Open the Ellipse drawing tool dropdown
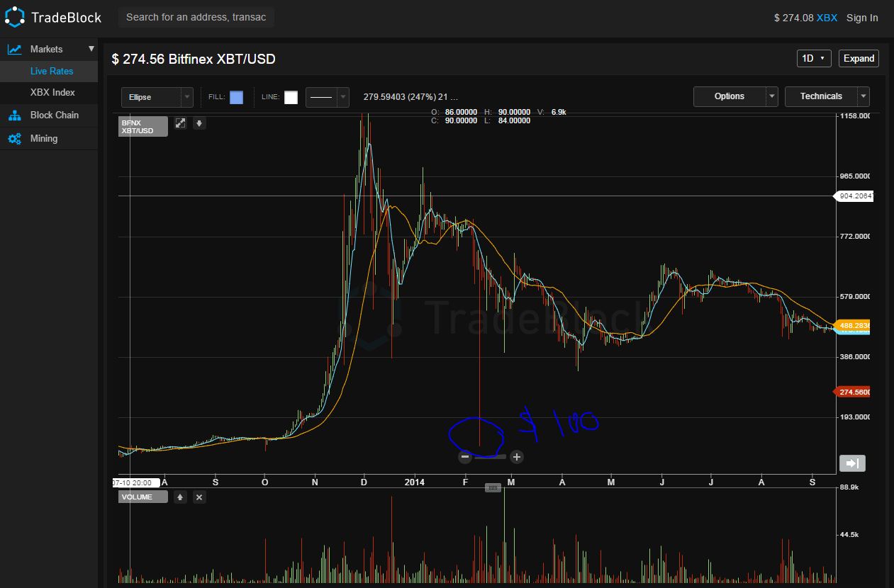This screenshot has height=588, width=894. click(187, 97)
